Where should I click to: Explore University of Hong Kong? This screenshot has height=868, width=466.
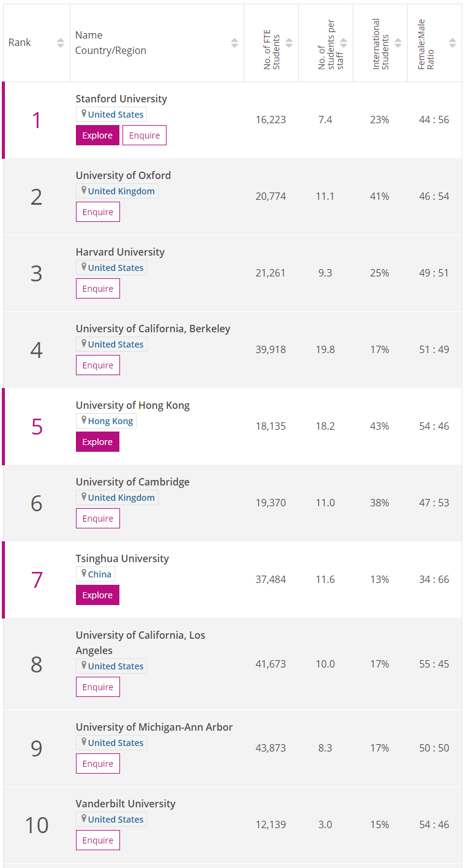pos(97,442)
